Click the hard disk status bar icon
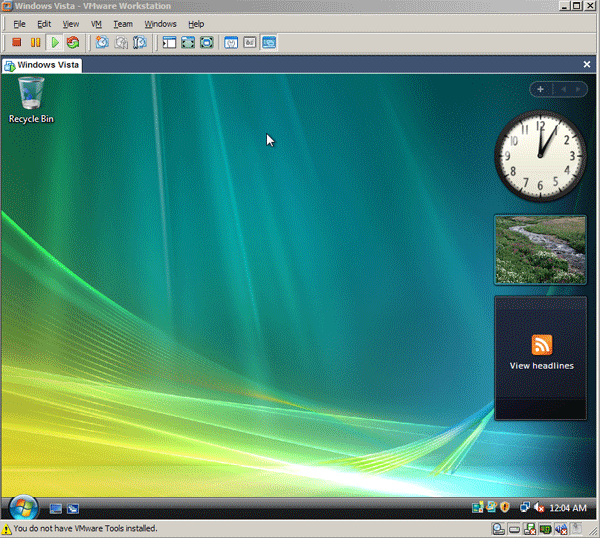 click(x=514, y=529)
